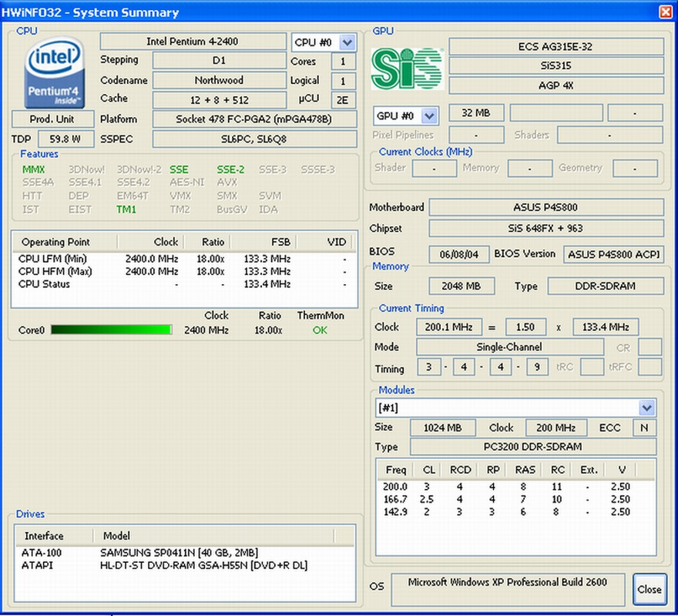Click the Clock column header in CPU table
Image resolution: width=678 pixels, height=616 pixels.
tap(150, 242)
